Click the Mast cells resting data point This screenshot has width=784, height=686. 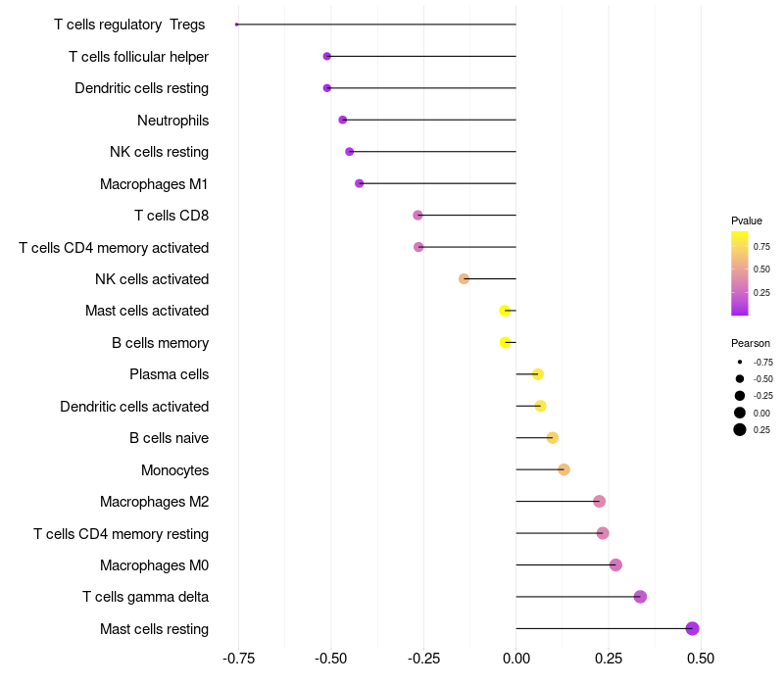tap(692, 628)
